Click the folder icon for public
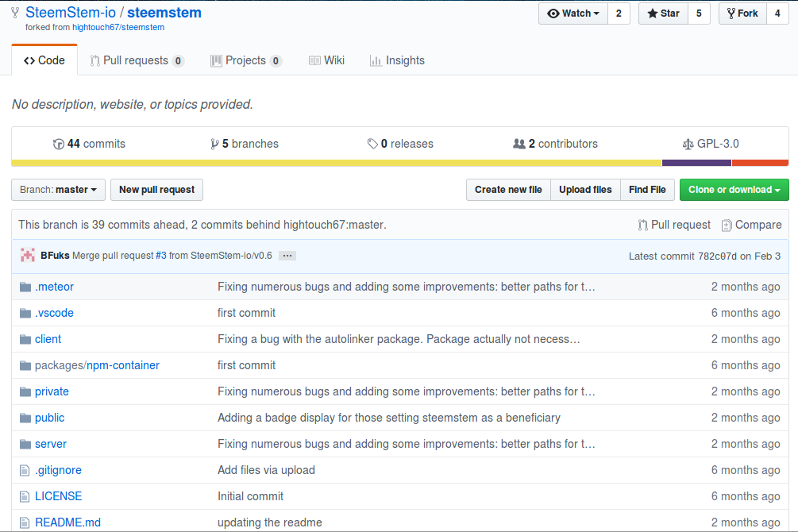The width and height of the screenshot is (798, 532). pyautogui.click(x=25, y=418)
